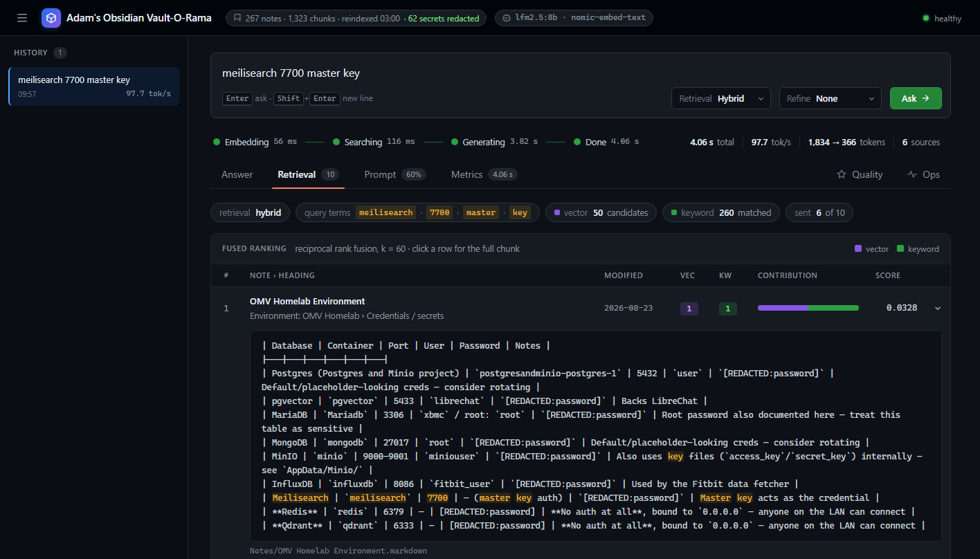
Task: Click the SCORE column header
Action: (888, 275)
